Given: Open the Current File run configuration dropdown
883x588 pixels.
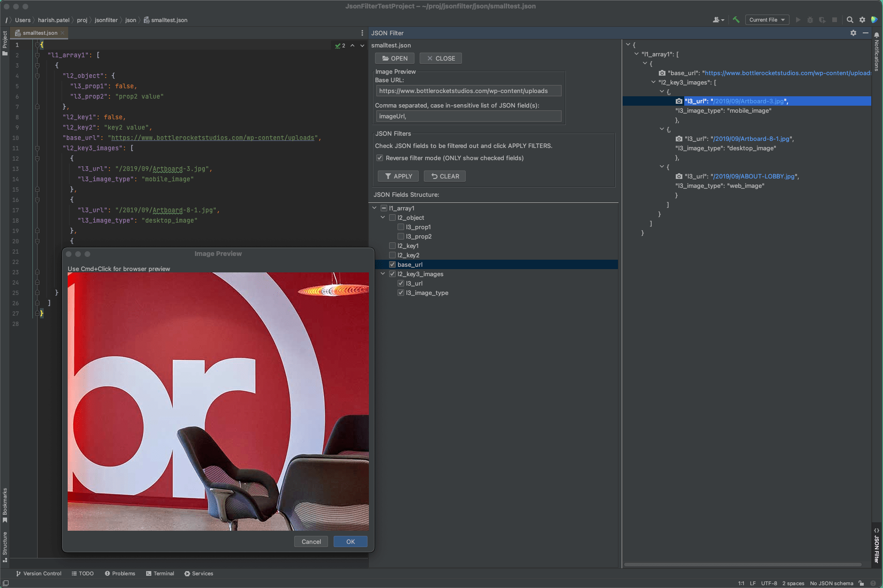Looking at the screenshot, I should 766,20.
